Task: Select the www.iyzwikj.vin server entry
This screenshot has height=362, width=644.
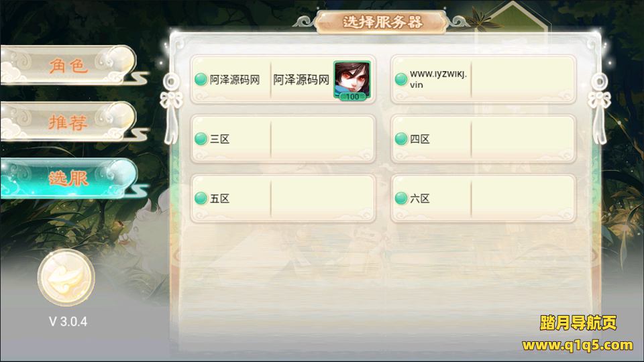Action: pyautogui.click(x=483, y=80)
